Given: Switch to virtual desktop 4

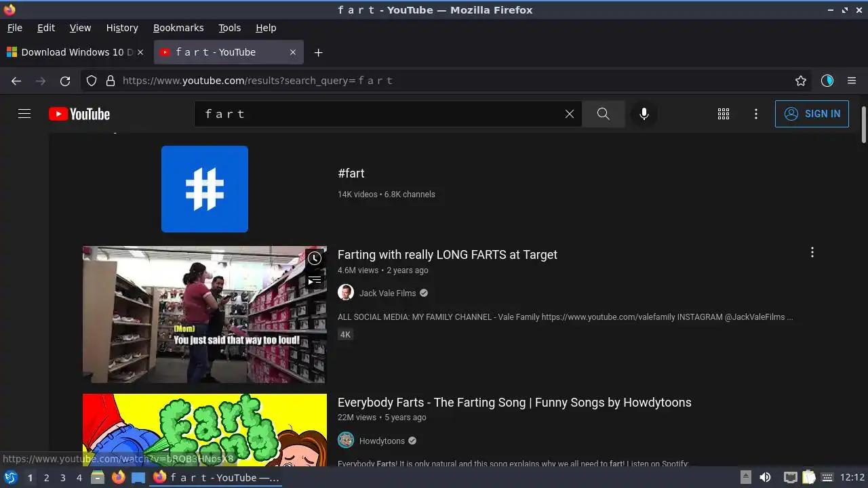Looking at the screenshot, I should click(x=79, y=478).
